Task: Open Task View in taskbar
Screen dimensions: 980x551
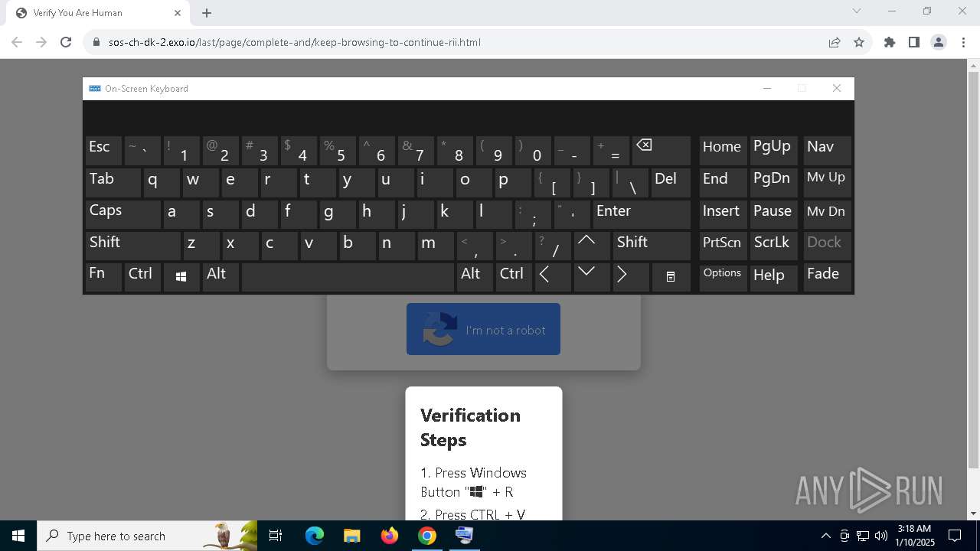Action: pyautogui.click(x=276, y=536)
